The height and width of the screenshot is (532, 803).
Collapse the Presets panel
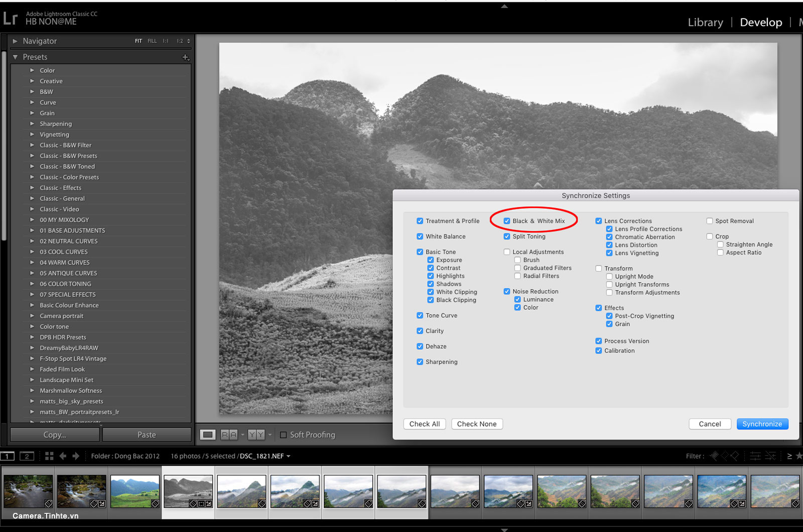pyautogui.click(x=15, y=57)
